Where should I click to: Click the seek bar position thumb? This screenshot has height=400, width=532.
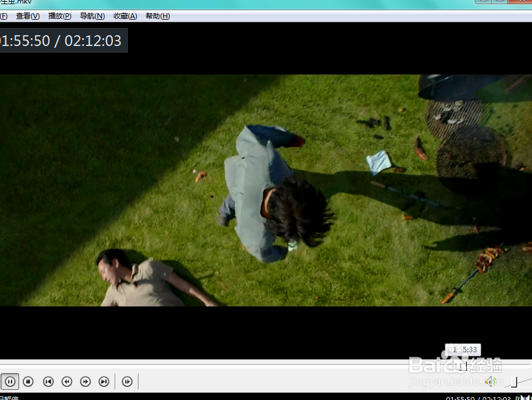[463, 366]
